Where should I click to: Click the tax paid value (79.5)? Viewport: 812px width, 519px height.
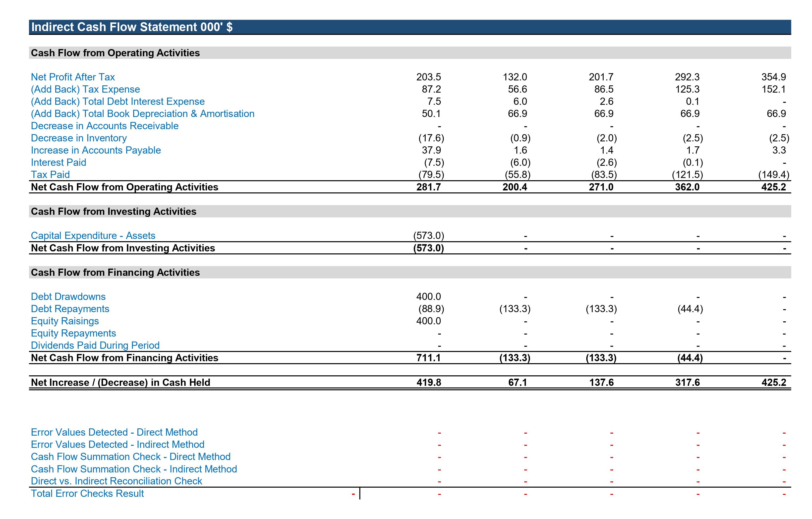pyautogui.click(x=431, y=175)
